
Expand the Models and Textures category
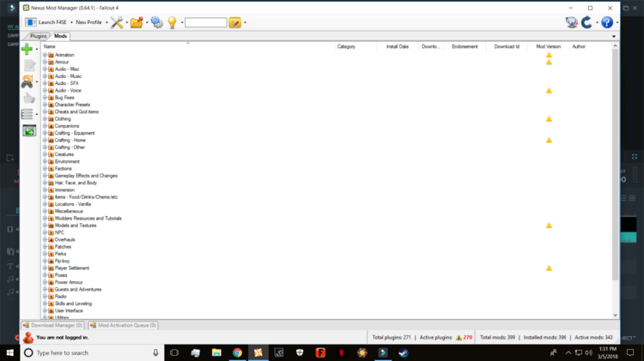point(46,226)
